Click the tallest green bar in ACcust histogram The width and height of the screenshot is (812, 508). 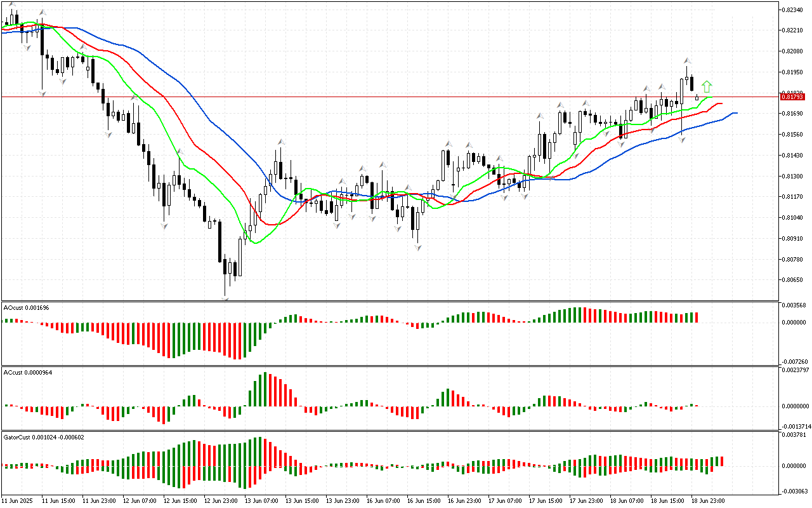click(265, 389)
